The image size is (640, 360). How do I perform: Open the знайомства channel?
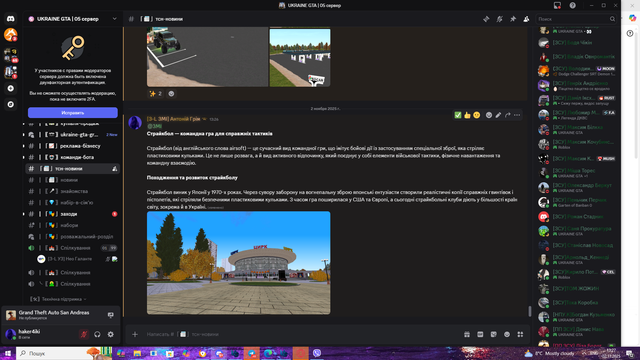73,191
